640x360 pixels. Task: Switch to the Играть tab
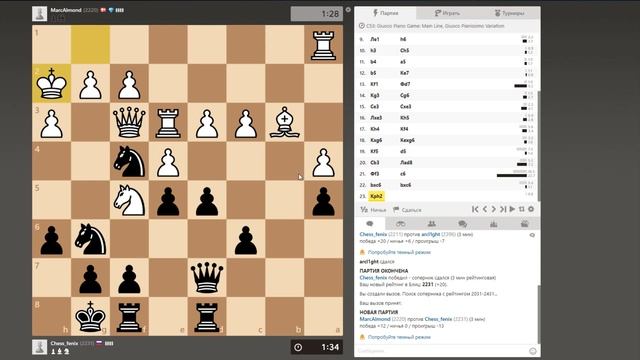(447, 13)
